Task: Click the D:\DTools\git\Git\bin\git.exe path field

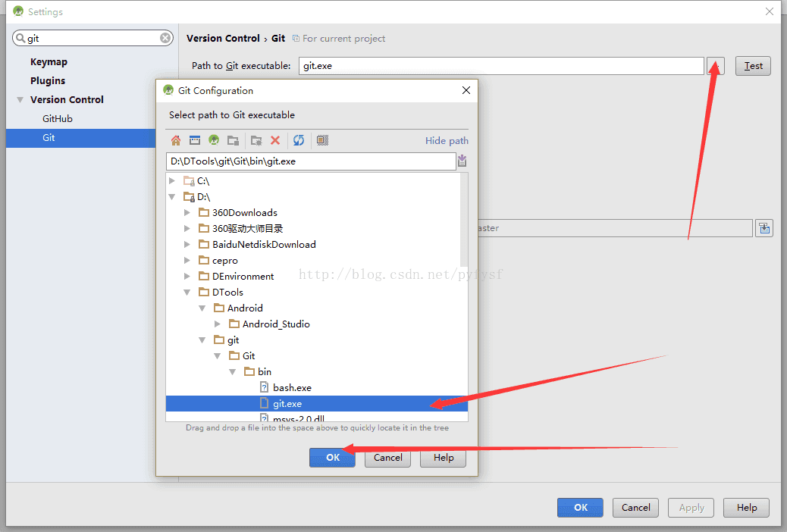Action: pos(311,161)
